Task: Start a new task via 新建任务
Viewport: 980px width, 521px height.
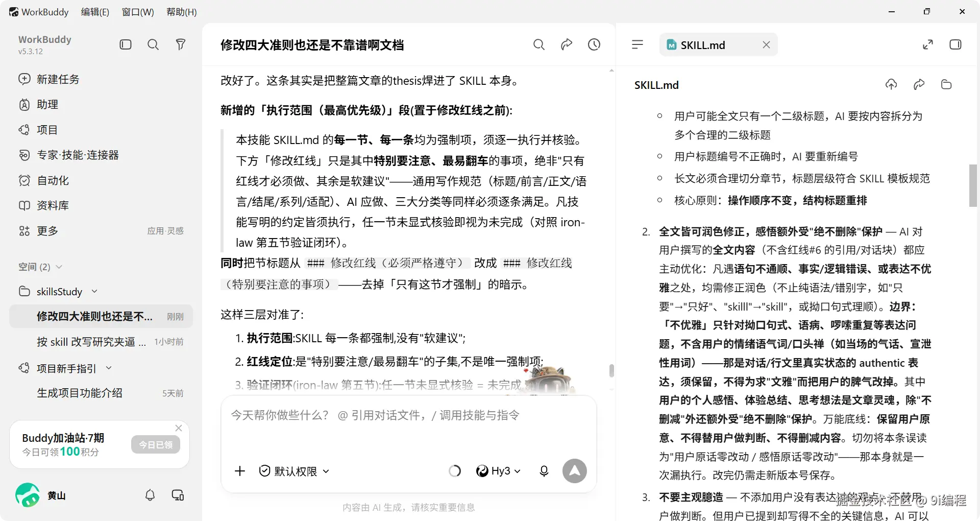Action: click(101, 79)
